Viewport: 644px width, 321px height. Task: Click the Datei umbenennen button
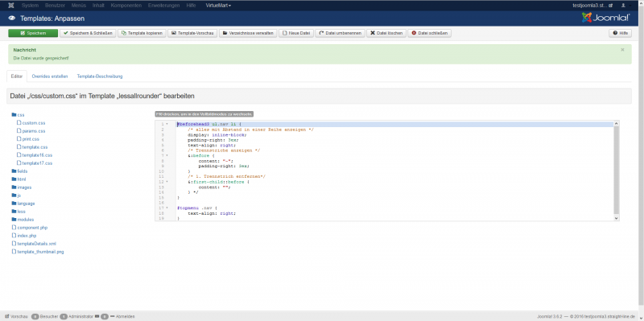tap(340, 33)
